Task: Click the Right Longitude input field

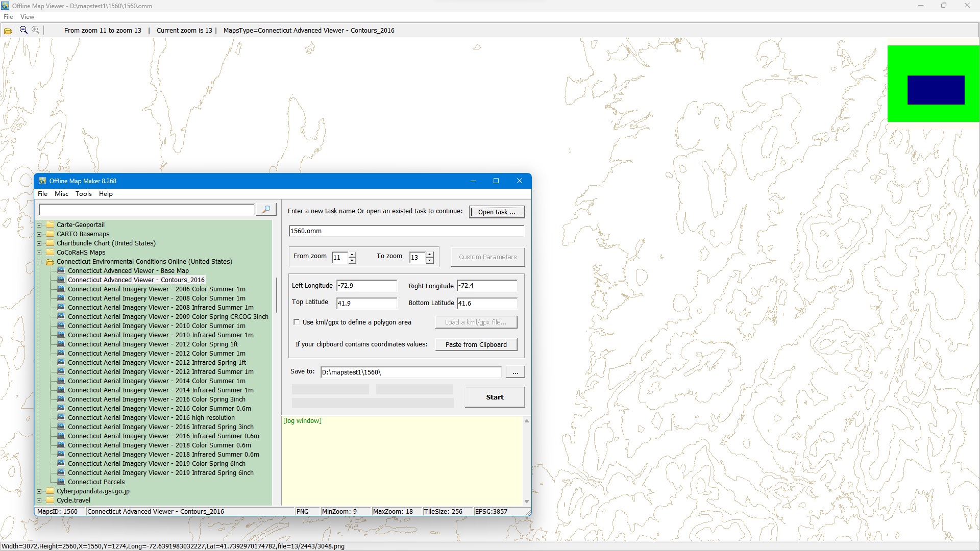Action: click(x=487, y=285)
